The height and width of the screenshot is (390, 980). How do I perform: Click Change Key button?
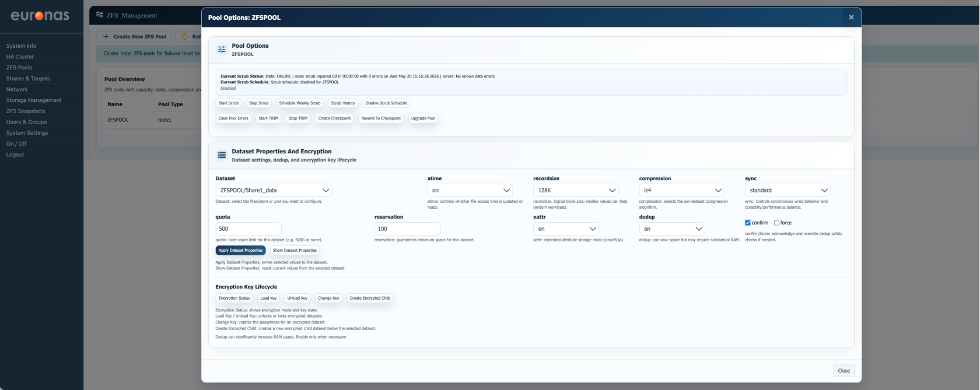coord(328,298)
